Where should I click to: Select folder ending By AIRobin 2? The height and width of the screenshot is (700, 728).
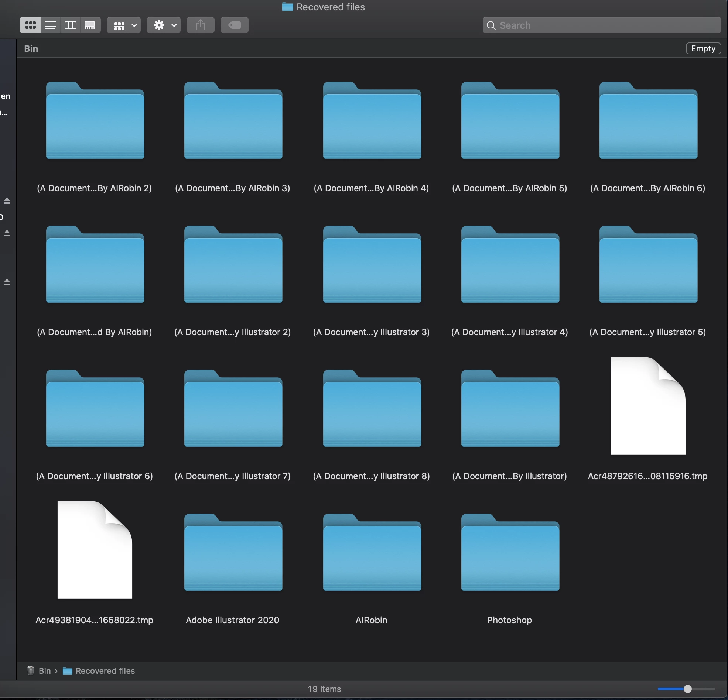pyautogui.click(x=95, y=121)
